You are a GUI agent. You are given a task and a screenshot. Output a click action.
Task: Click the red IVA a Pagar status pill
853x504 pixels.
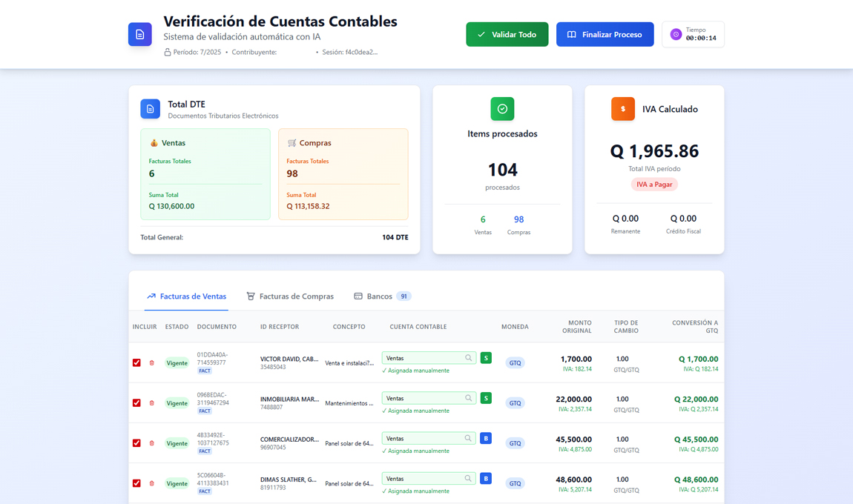pyautogui.click(x=653, y=183)
